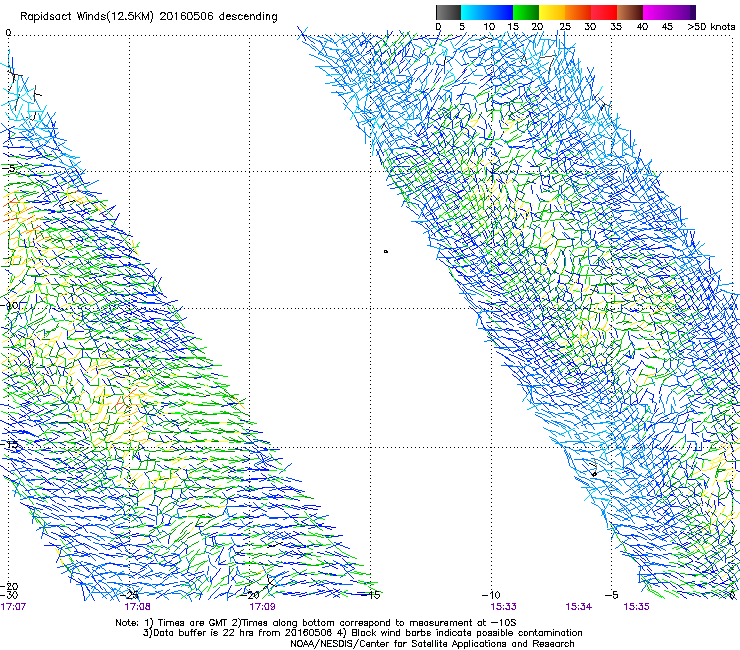Click the gray 0-5 knots color swatch
The width and height of the screenshot is (740, 650).
point(448,12)
